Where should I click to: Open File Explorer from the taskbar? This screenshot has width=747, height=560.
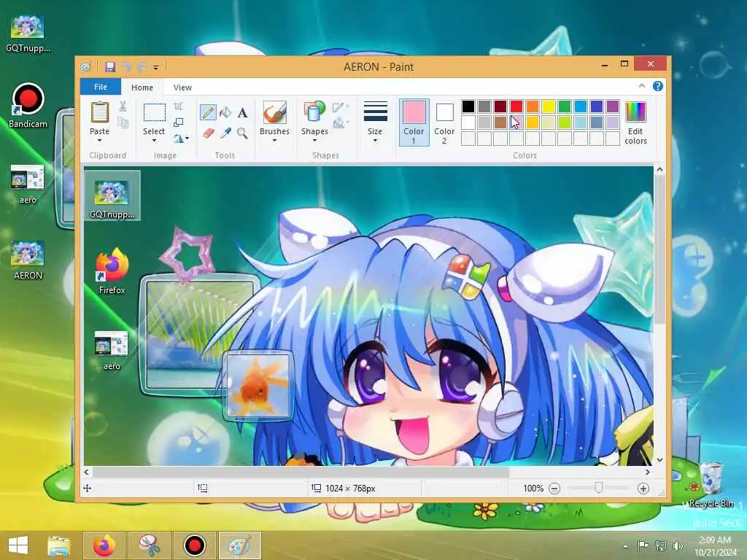point(58,545)
